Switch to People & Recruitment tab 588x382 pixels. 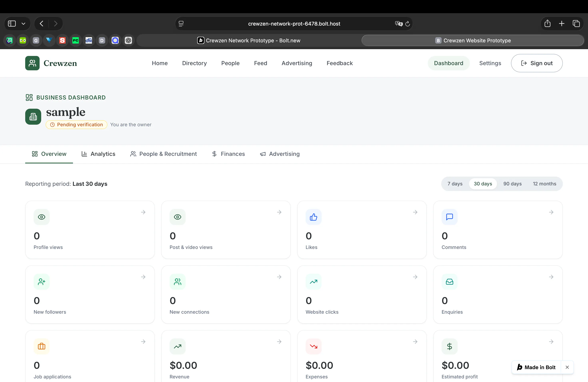[163, 154]
